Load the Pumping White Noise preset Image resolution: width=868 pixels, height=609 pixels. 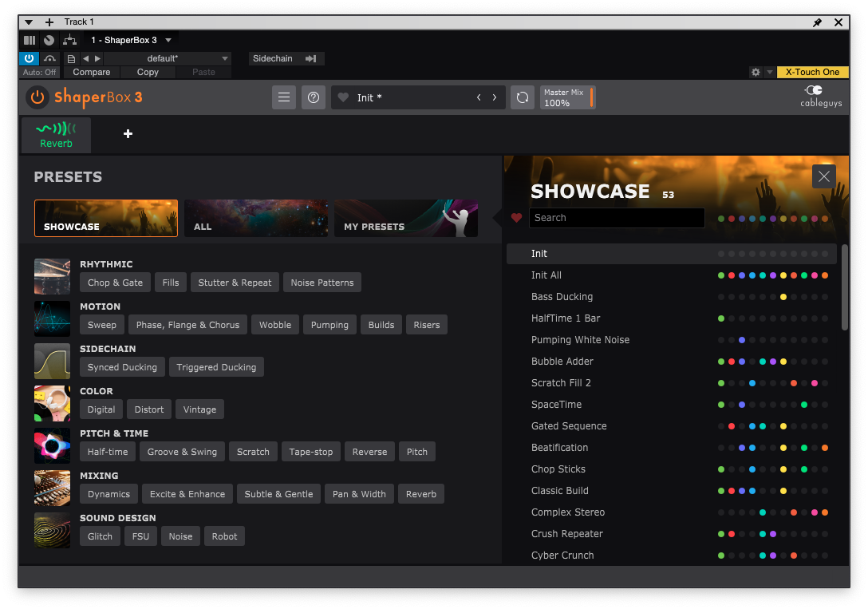[672, 340]
